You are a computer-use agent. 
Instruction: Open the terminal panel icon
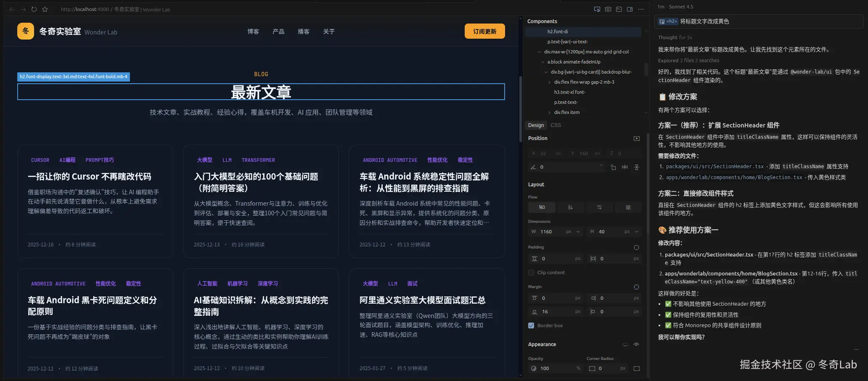(619, 9)
